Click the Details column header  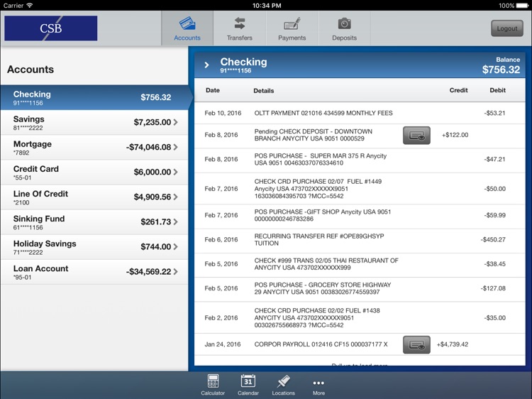264,91
